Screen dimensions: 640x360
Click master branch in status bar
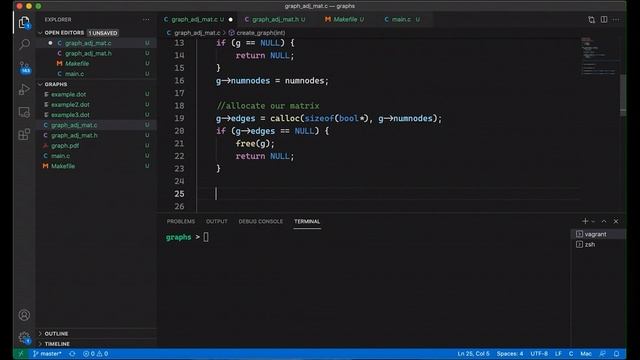(x=47, y=353)
